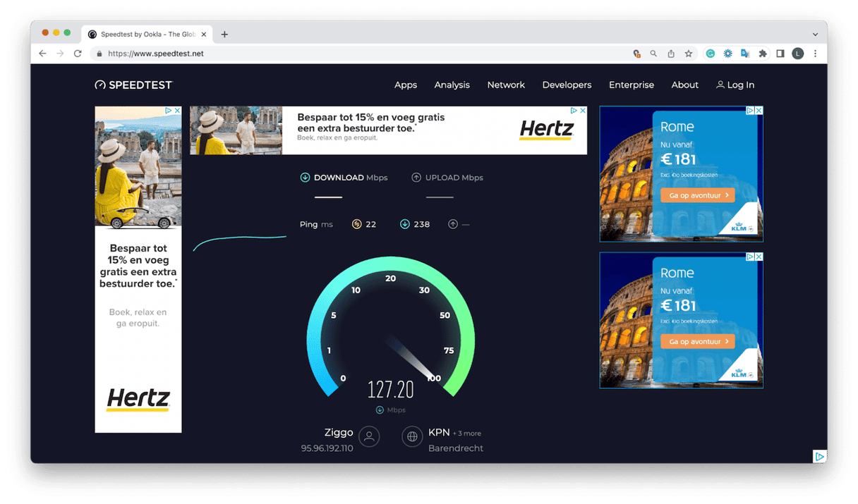Select the DOWNLOAD Mbps arrow icon

(x=305, y=178)
